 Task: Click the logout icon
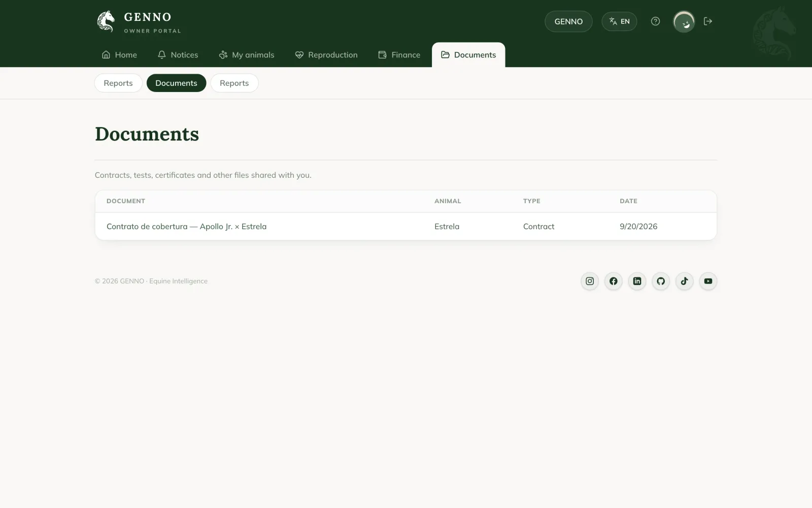coord(708,21)
